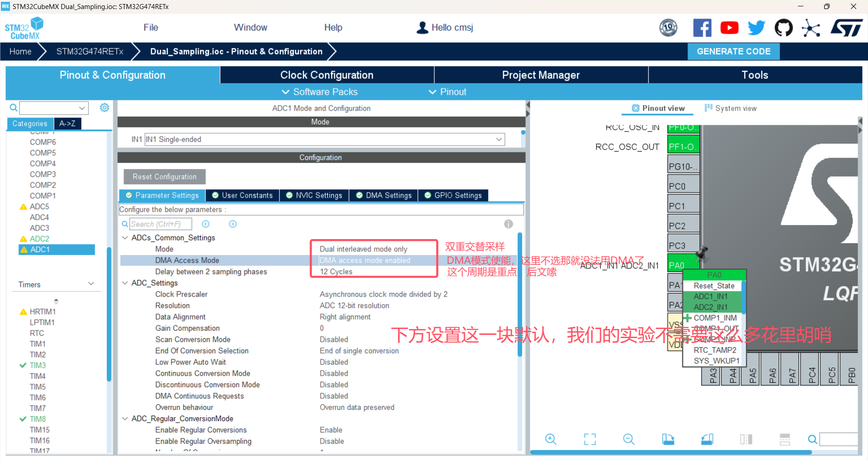Fit the chip view to window
This screenshot has width=868, height=461.
click(x=590, y=439)
